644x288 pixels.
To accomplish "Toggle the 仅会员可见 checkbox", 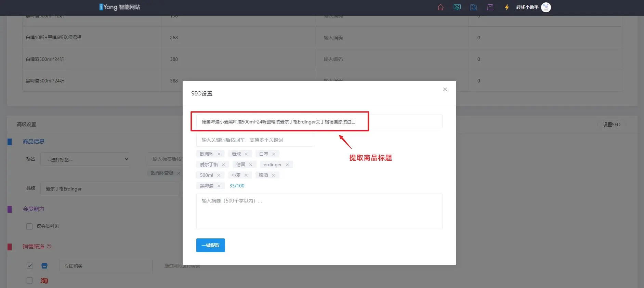I will coord(29,226).
